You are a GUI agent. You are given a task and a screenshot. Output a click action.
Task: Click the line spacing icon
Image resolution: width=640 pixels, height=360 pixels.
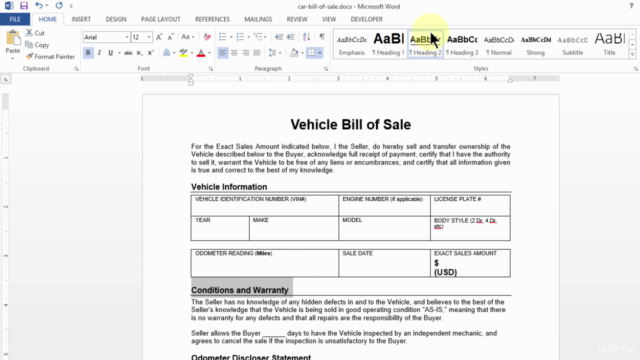(273, 53)
